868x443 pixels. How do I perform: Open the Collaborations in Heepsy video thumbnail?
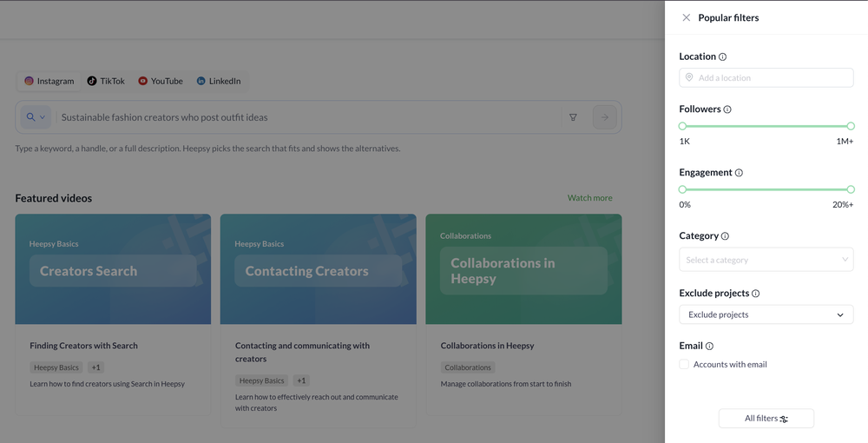tap(523, 269)
